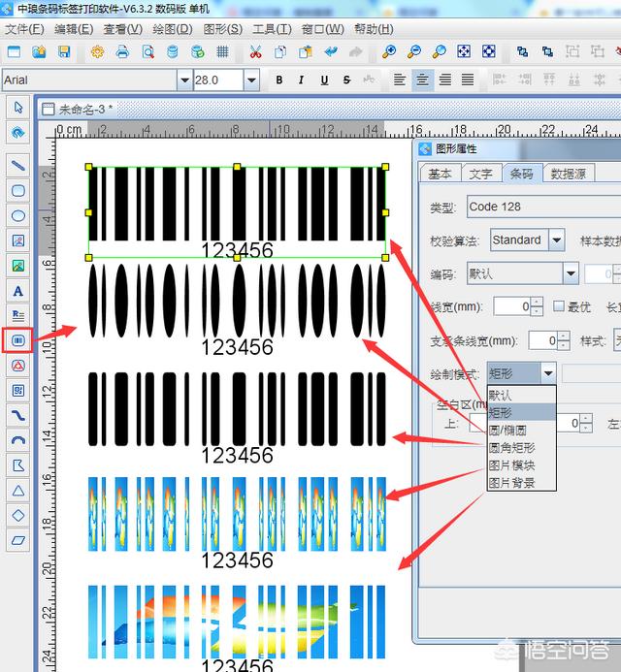Image resolution: width=621 pixels, height=672 pixels.
Task: Select the rounded rectangle tool
Action: [x=18, y=190]
